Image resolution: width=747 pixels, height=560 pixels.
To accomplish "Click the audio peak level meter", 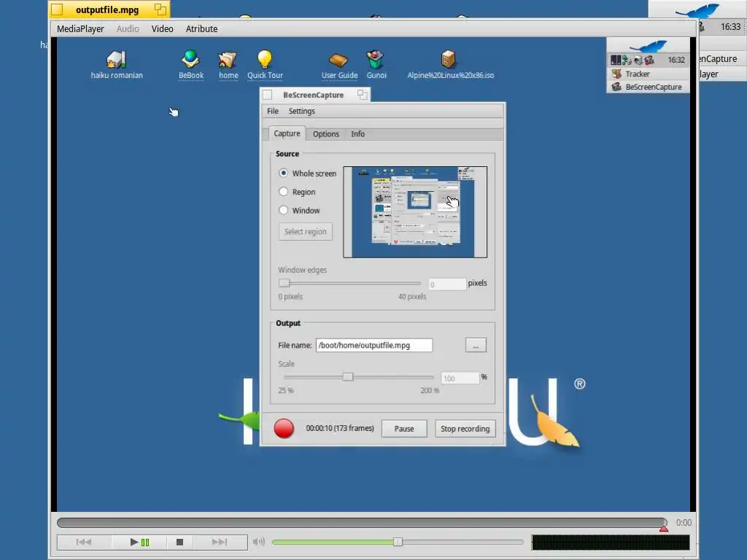I will [x=611, y=542].
